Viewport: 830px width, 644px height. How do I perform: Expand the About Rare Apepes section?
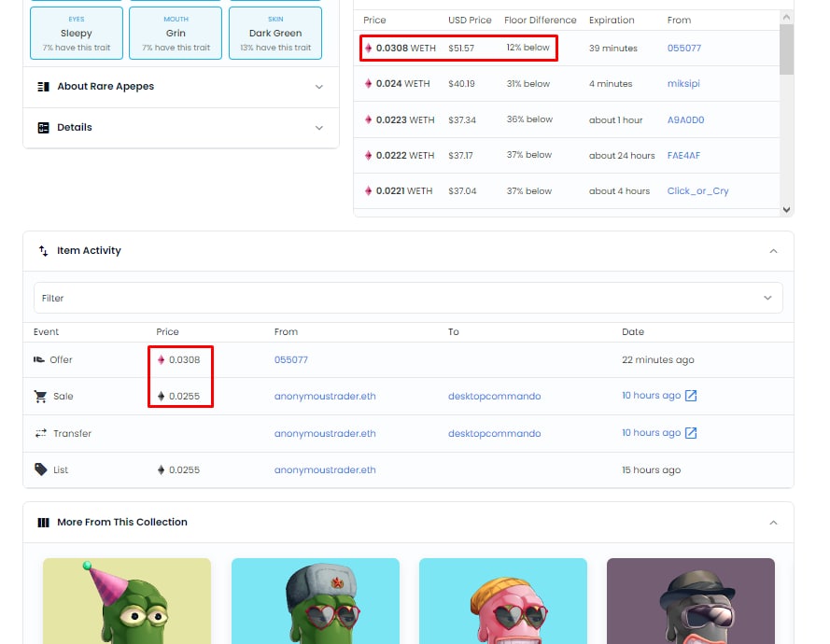[318, 87]
